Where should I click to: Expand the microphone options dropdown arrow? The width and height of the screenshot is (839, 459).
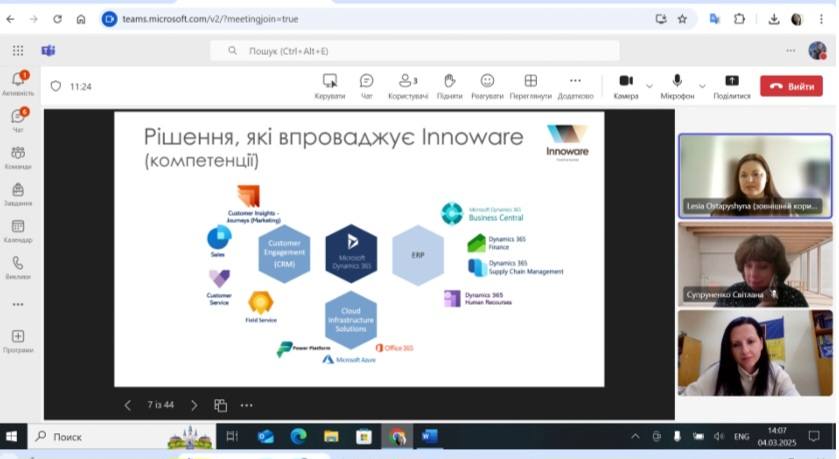click(702, 86)
